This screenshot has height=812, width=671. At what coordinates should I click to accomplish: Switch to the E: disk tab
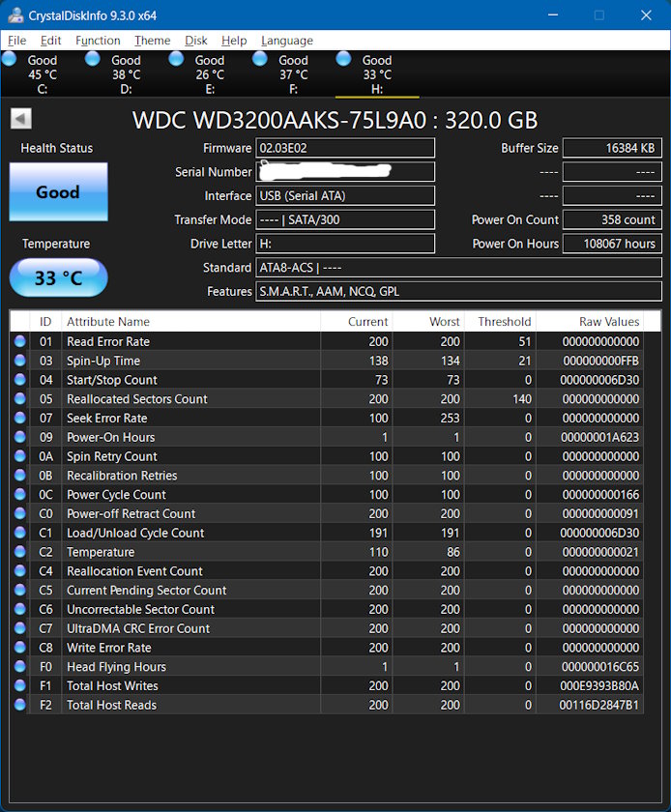[210, 74]
